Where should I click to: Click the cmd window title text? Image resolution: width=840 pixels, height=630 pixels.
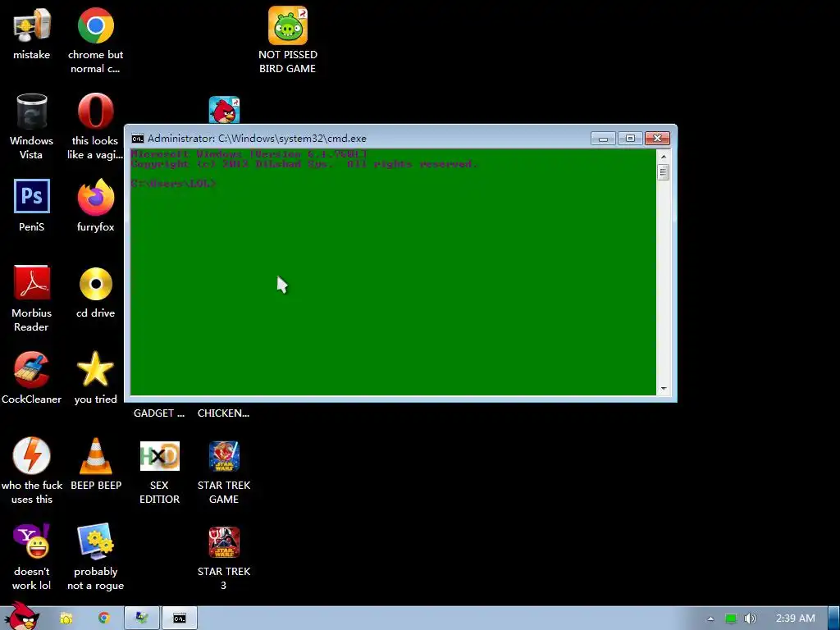257,139
